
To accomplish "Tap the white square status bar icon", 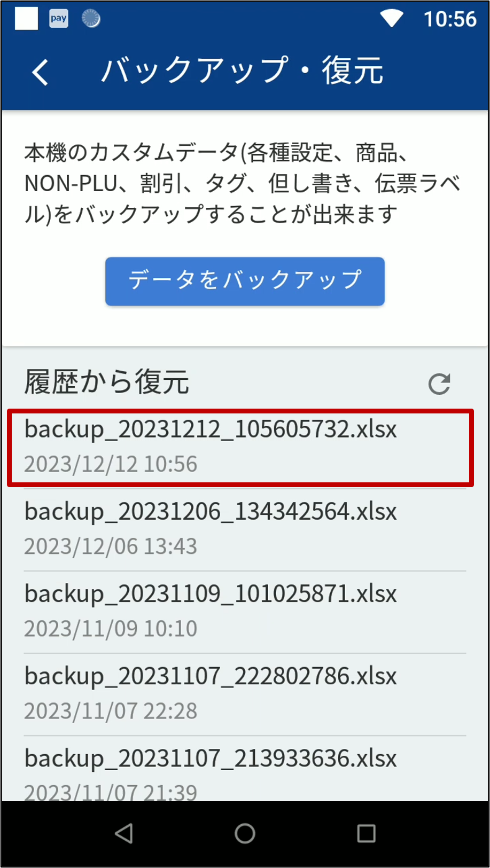I will (26, 19).
